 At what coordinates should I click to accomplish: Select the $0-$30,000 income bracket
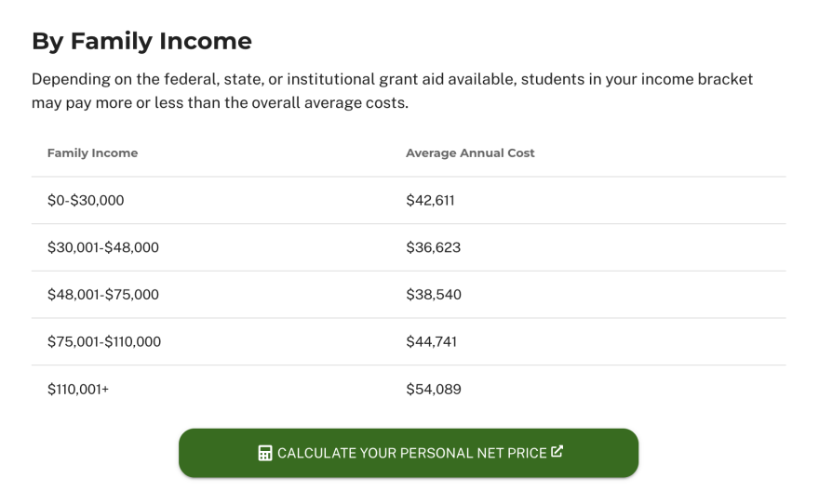pos(86,200)
